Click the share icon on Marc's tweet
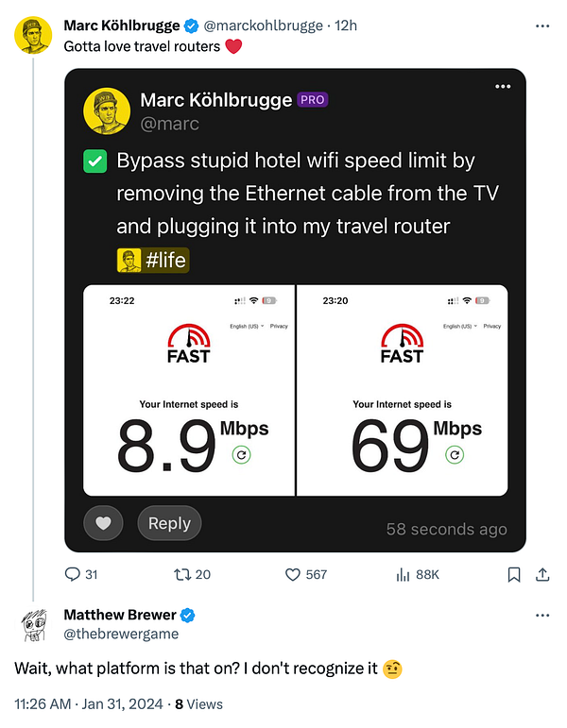This screenshot has width=567, height=728. 542,573
